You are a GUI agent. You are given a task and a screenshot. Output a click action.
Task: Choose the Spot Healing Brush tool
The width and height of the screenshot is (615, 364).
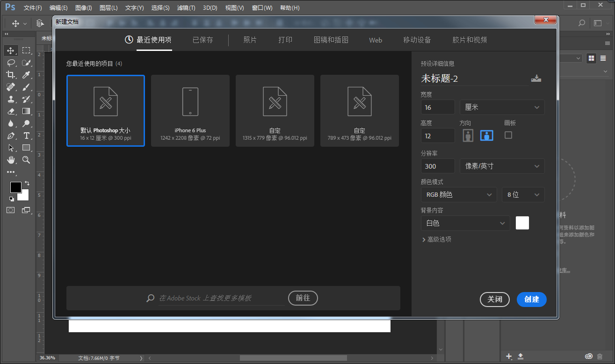coord(11,87)
